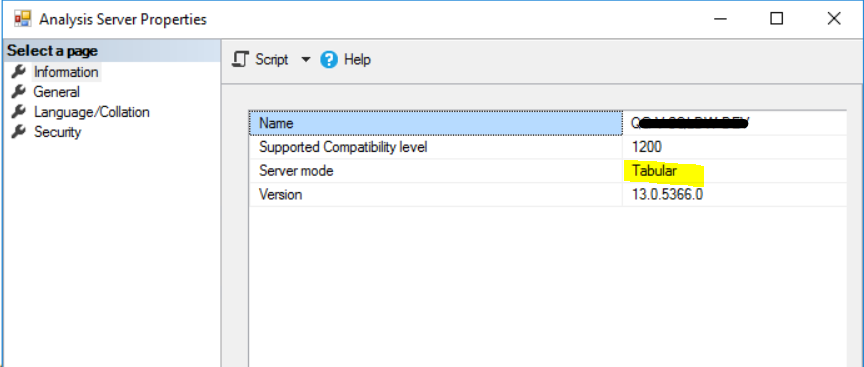Click wrench icon beside Information

(x=19, y=72)
